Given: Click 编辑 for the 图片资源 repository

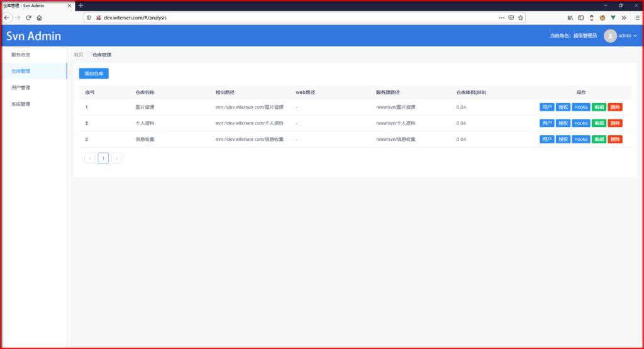Looking at the screenshot, I should [x=599, y=107].
